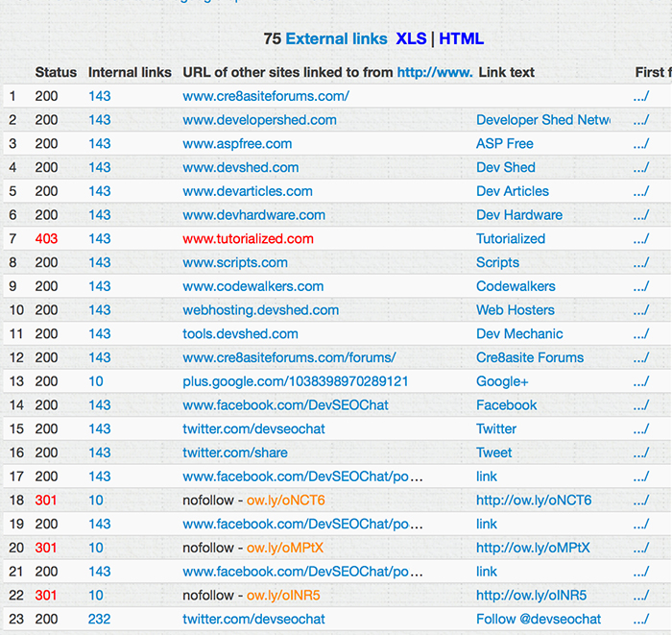
Task: Click the Developer Shed Network link text
Action: [543, 120]
